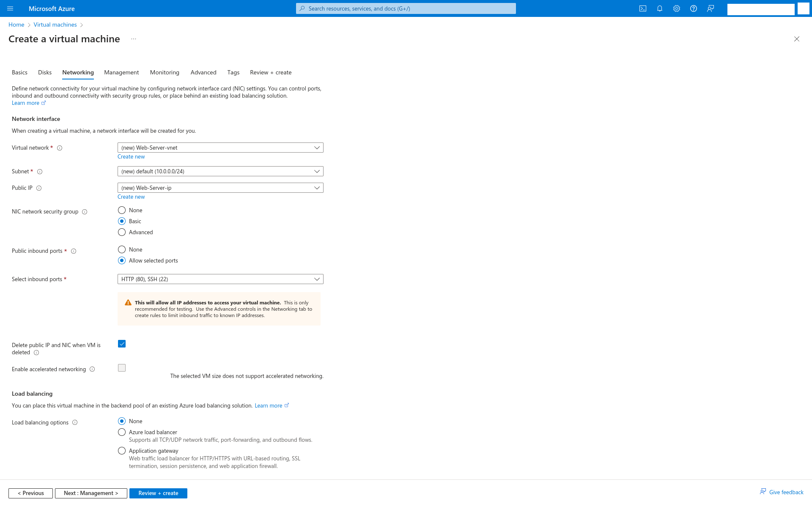The height and width of the screenshot is (509, 812).
Task: Click the feedback icon in header
Action: 710,8
